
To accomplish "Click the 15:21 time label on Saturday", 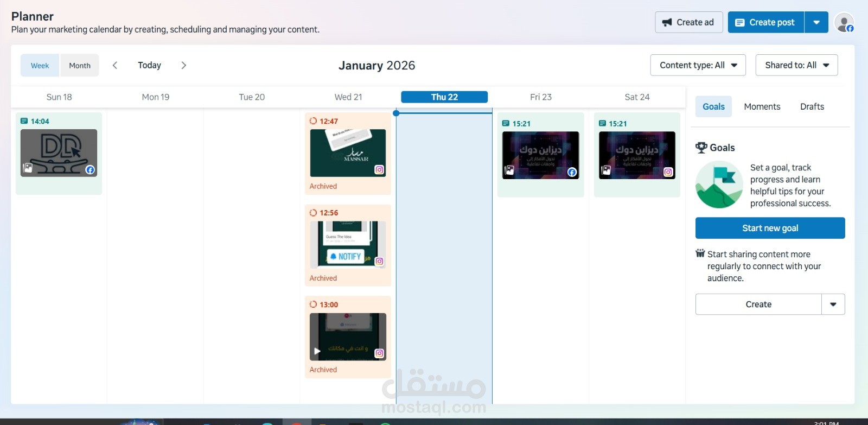I will click(x=618, y=124).
